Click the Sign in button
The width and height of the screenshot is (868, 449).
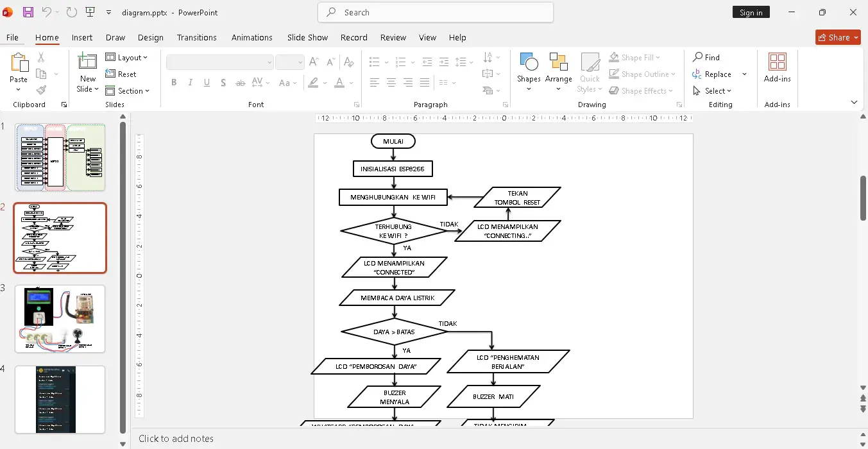[751, 12]
